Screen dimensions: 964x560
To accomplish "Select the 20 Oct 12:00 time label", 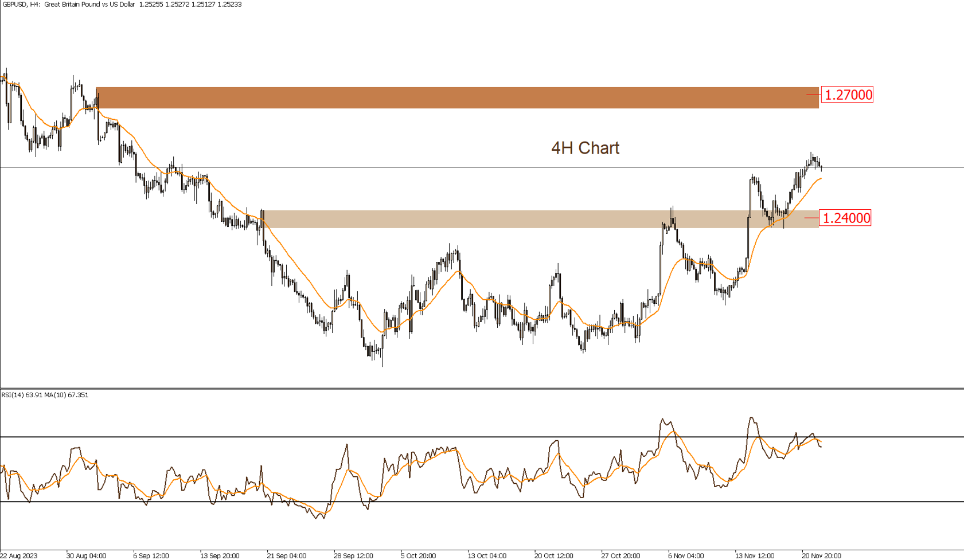I will [x=553, y=555].
